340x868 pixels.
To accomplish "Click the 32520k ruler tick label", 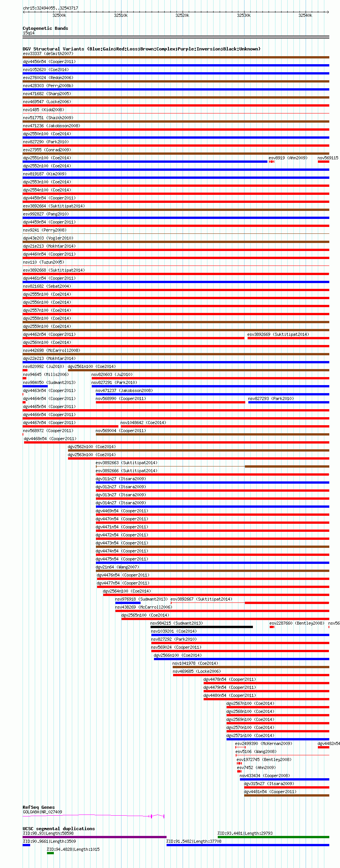I will tap(182, 15).
